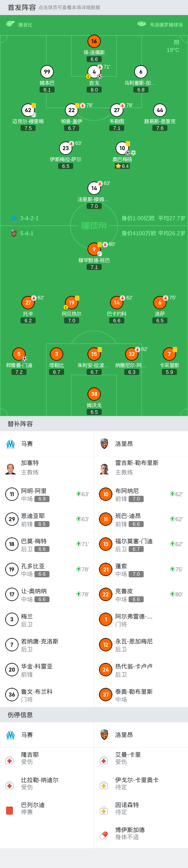
Task: Click the Marseille club logo under 替补阵容
Action: click(11, 444)
